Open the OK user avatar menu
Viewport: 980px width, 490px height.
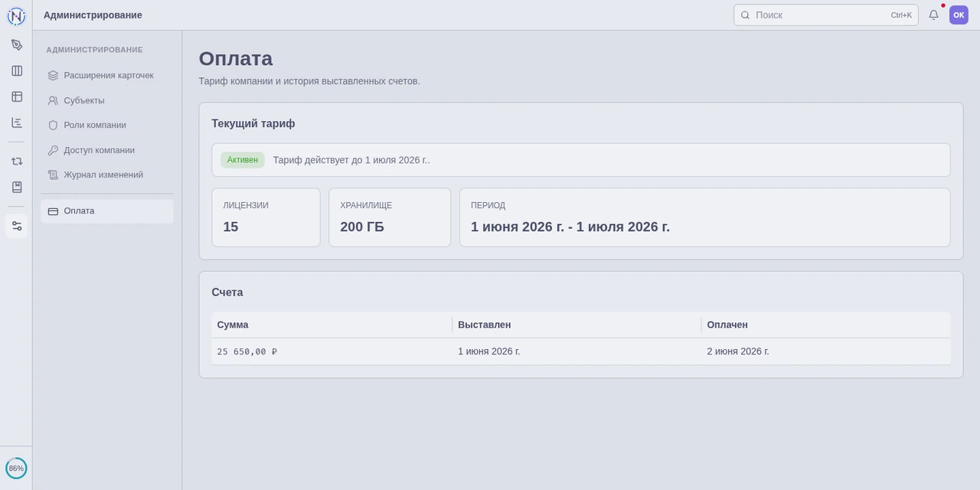coord(959,15)
